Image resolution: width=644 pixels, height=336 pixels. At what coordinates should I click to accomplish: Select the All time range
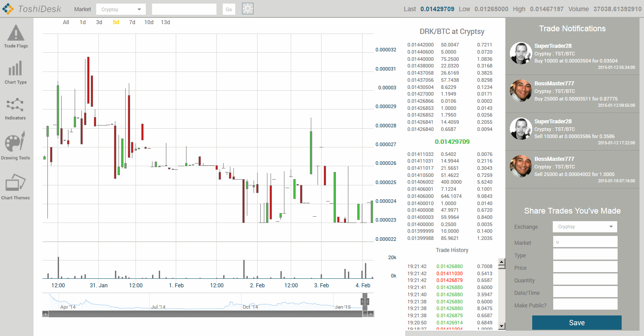point(66,22)
